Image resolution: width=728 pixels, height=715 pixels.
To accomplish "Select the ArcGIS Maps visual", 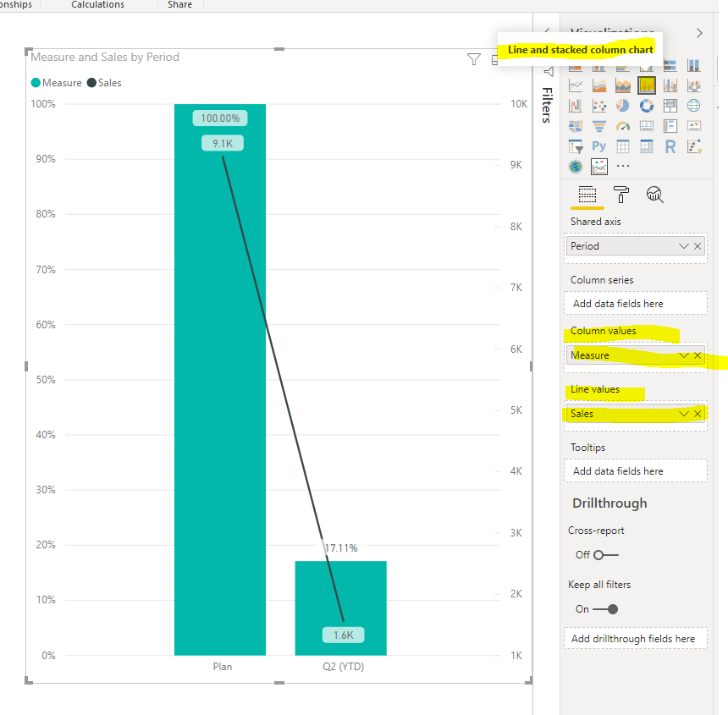I will [x=576, y=166].
